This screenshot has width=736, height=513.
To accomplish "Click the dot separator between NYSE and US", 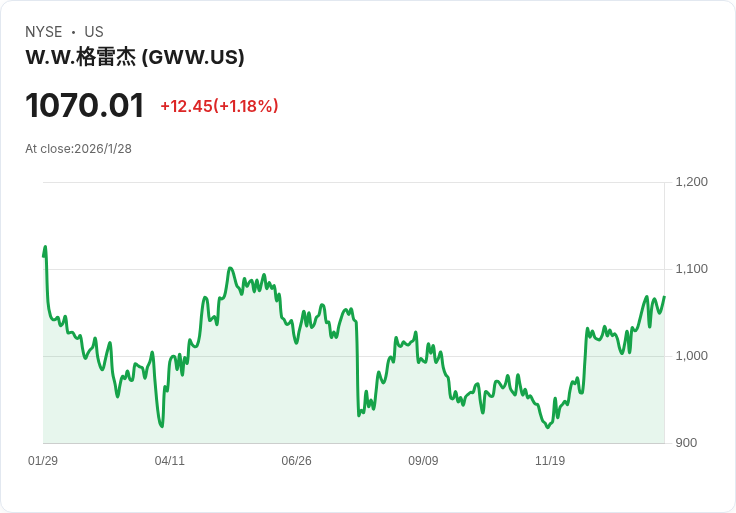I will coord(73,32).
